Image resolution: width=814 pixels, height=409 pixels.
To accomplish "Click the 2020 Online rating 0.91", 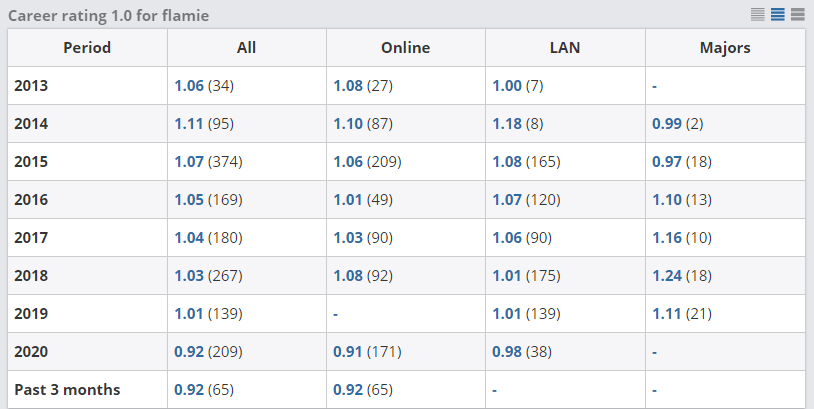I will click(x=348, y=352).
